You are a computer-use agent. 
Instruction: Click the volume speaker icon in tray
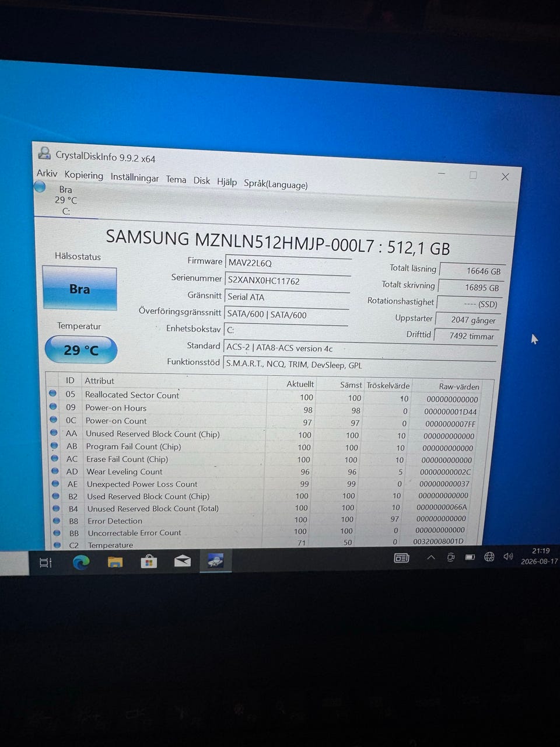[x=509, y=556]
